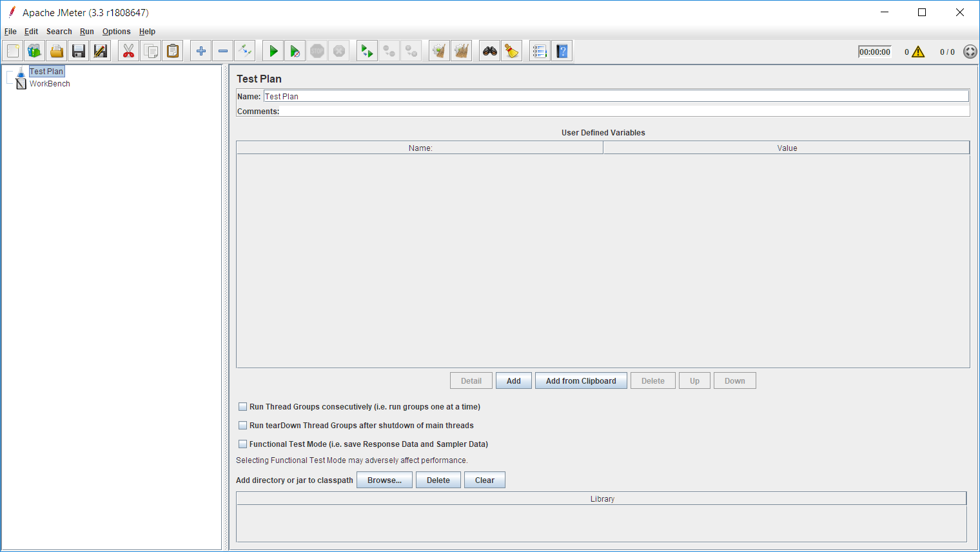980x552 pixels.
Task: Open Search with the binoculars icon
Action: (490, 51)
